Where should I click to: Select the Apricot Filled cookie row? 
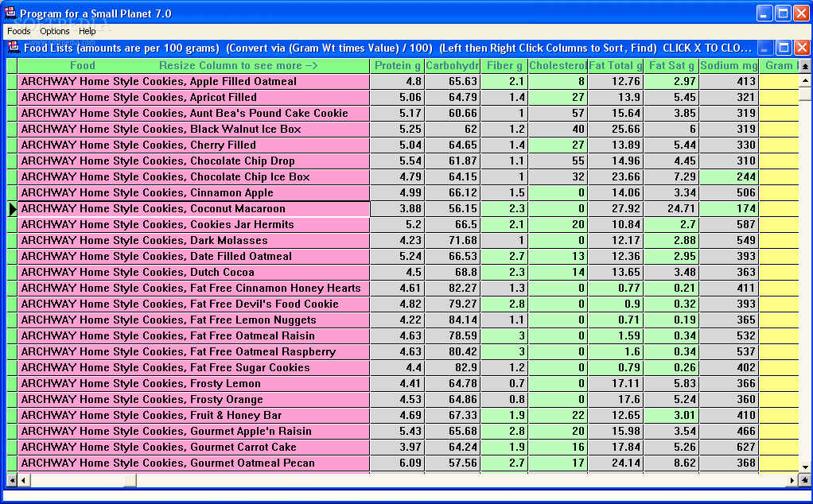(x=194, y=97)
